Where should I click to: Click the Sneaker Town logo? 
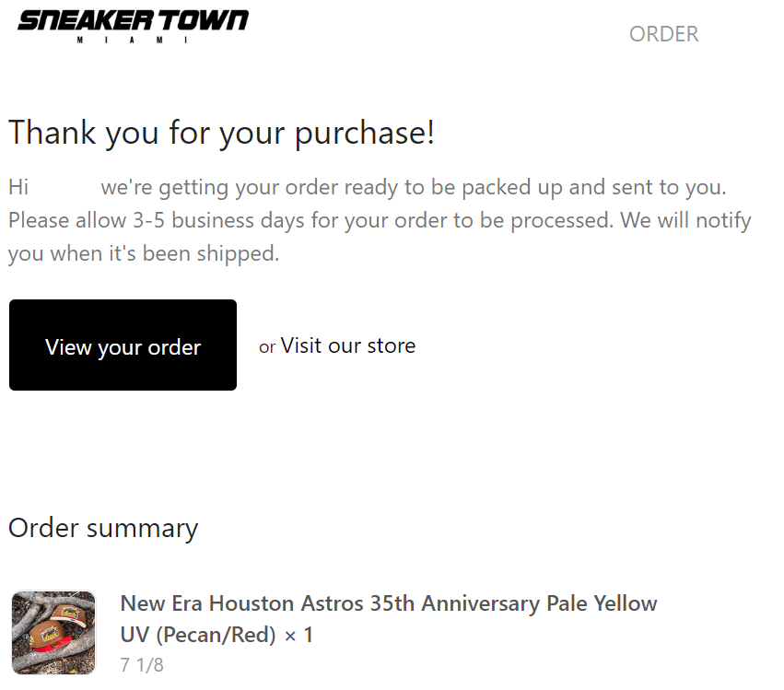(x=133, y=27)
